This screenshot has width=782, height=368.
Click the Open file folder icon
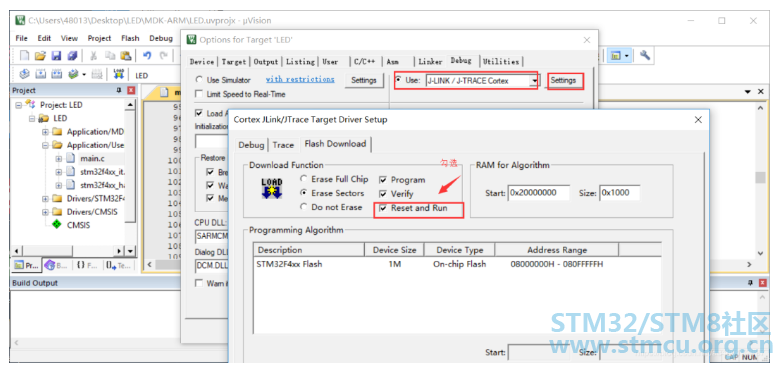(x=40, y=55)
